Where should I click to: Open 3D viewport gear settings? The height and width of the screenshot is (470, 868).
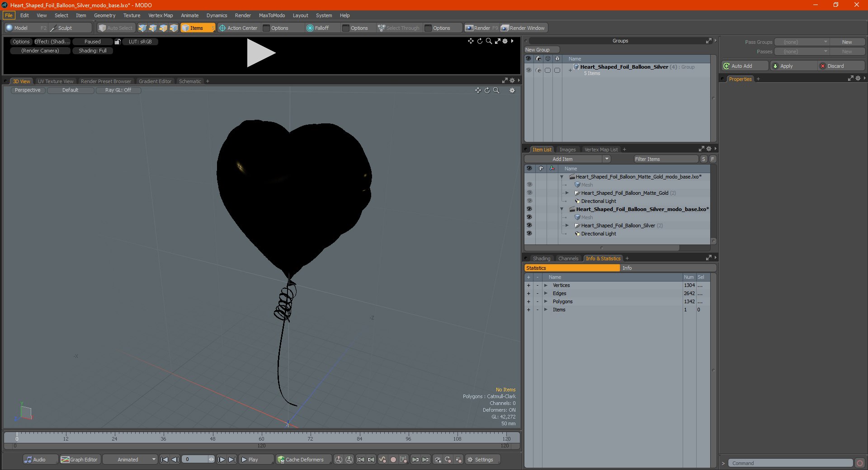(512, 90)
